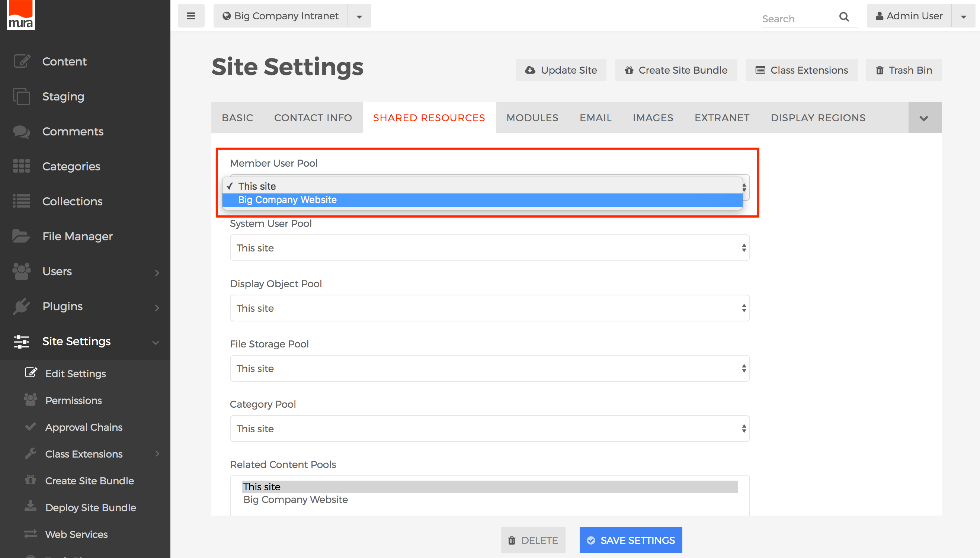Switch to the Contact Info tab

click(313, 118)
